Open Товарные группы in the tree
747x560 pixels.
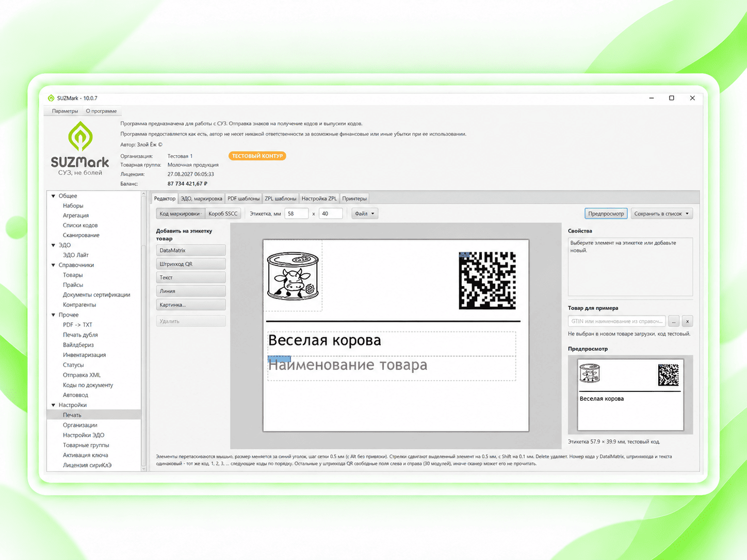pos(86,445)
